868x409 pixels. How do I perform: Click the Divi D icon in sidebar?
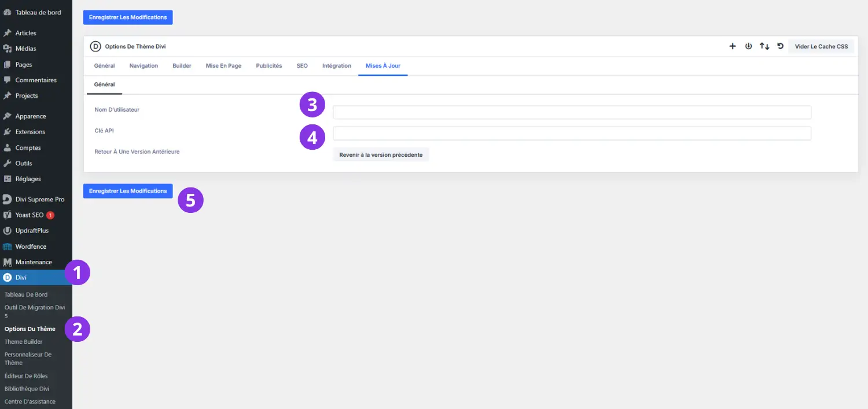tap(8, 278)
